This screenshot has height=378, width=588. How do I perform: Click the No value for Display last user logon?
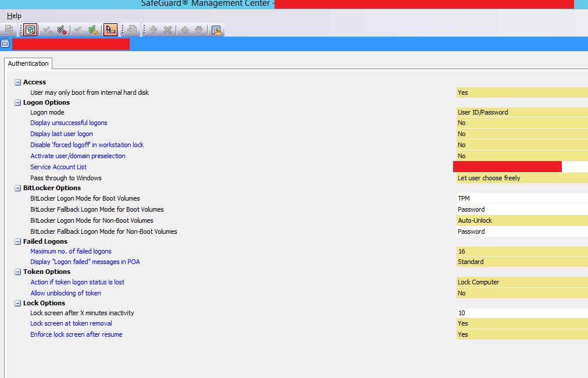[x=522, y=134]
